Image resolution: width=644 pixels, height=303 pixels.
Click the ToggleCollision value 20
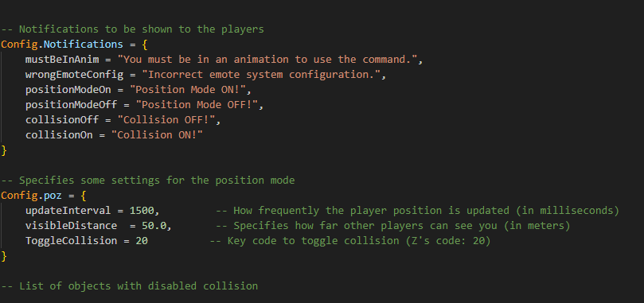click(142, 241)
